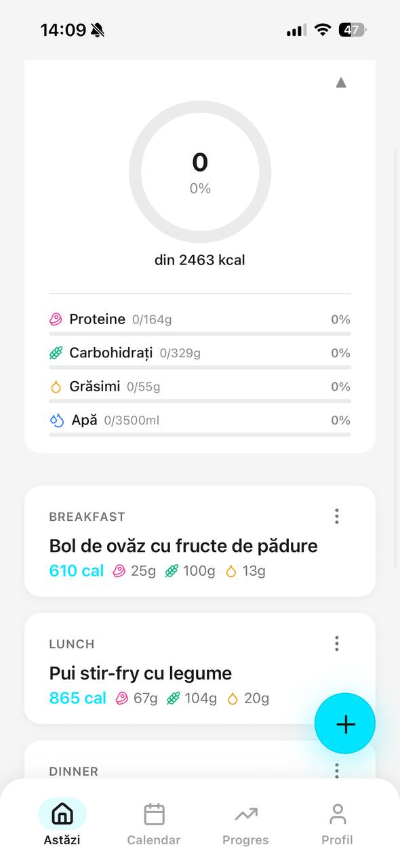The width and height of the screenshot is (400, 868).
Task: Open the meal 'Bol de ovăz cu fructe de pădure'
Action: 183,545
